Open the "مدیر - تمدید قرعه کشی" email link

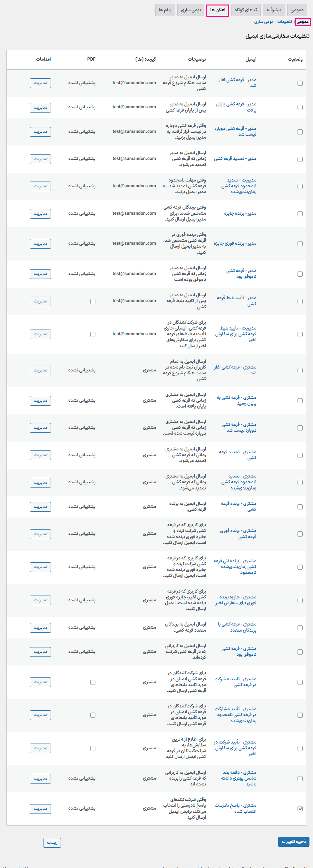point(235,159)
